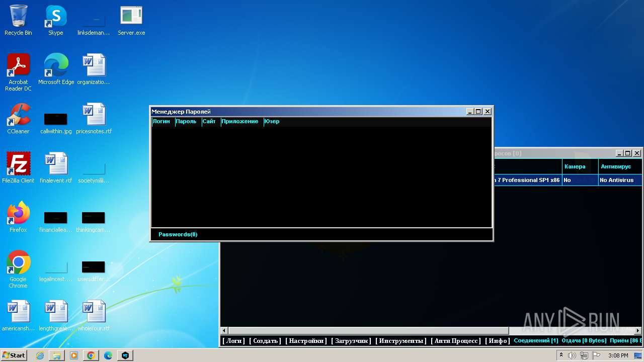
Task: Sort passwords by the Приложение column
Action: (x=242, y=121)
